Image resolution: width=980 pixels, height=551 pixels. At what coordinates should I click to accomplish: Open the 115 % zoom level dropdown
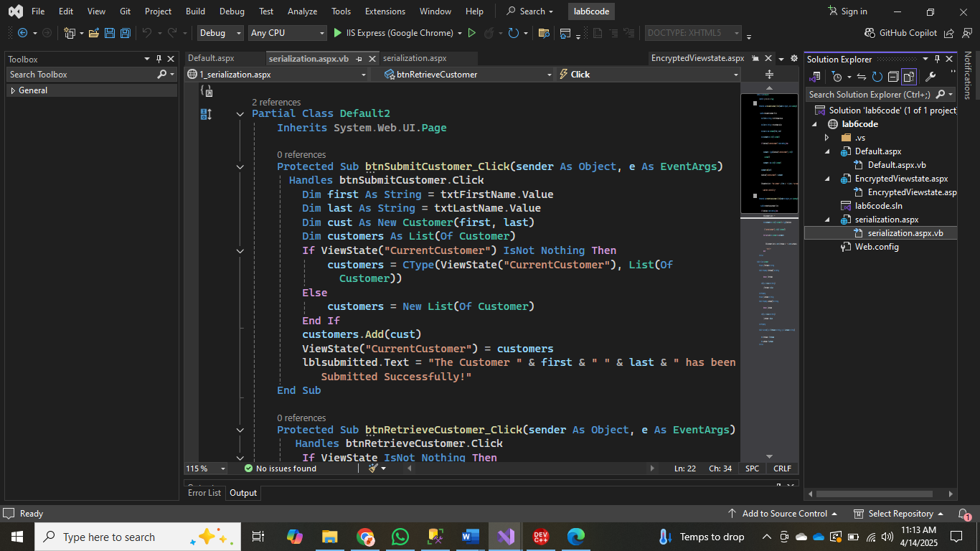click(x=206, y=468)
